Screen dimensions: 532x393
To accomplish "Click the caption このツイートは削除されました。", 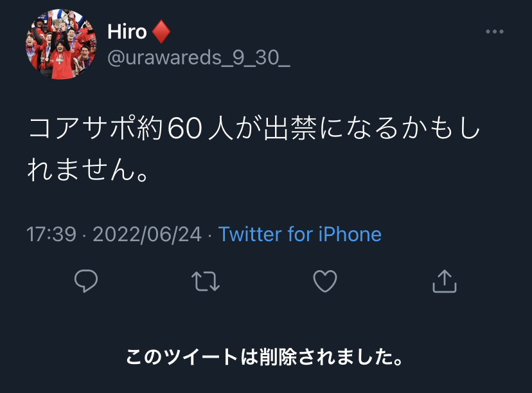I will point(265,357).
